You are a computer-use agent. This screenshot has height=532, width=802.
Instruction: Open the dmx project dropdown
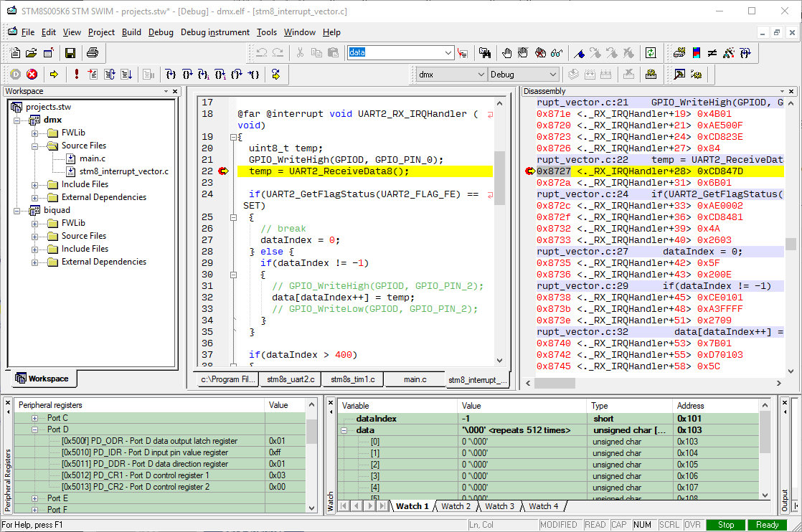481,75
